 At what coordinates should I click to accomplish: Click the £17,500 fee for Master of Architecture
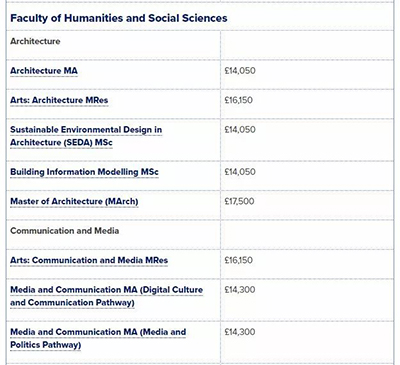click(239, 201)
